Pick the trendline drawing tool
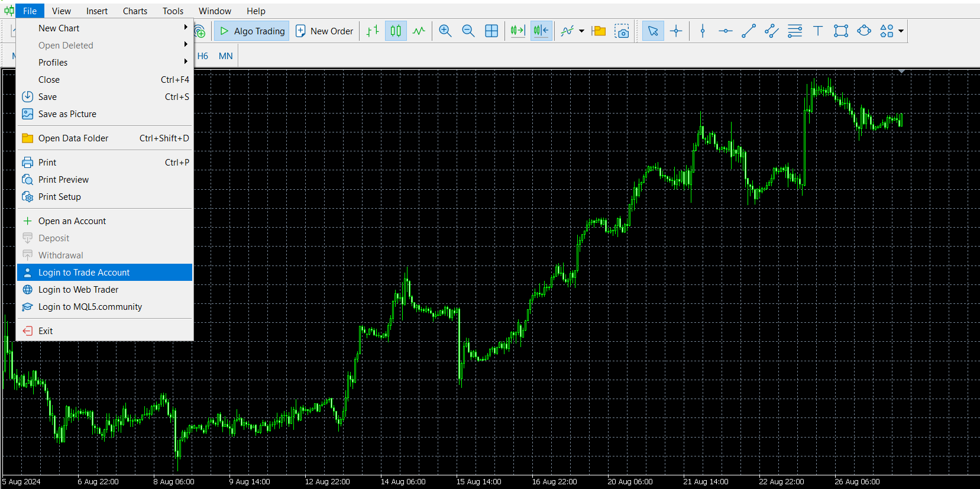Viewport: 980px width, 489px height. tap(749, 31)
